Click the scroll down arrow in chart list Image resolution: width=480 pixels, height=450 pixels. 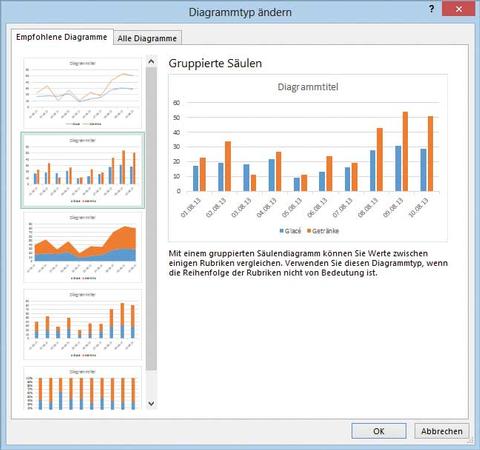pos(151,404)
